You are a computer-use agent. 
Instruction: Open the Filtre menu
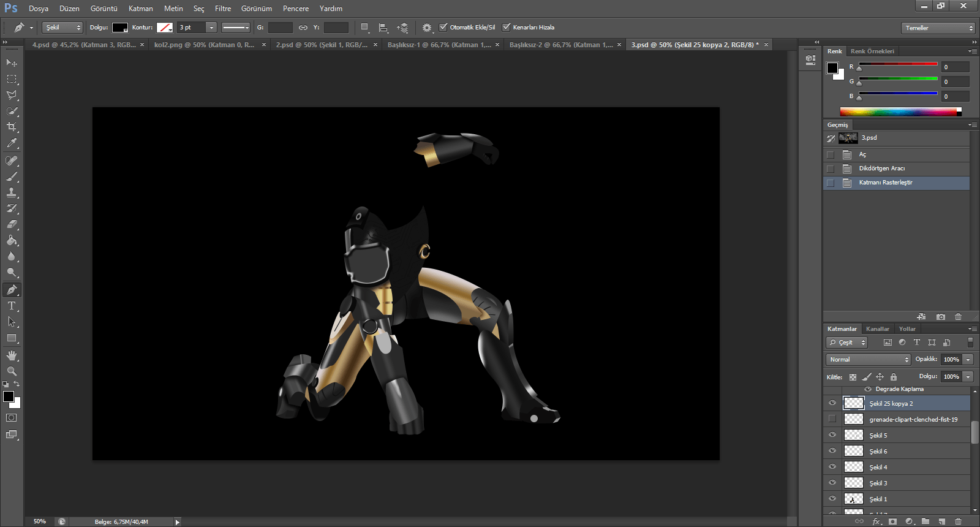coord(223,9)
